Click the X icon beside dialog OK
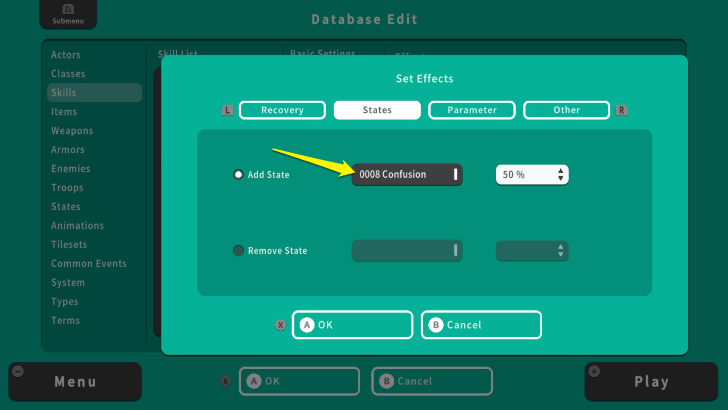The image size is (728, 410). (x=280, y=325)
